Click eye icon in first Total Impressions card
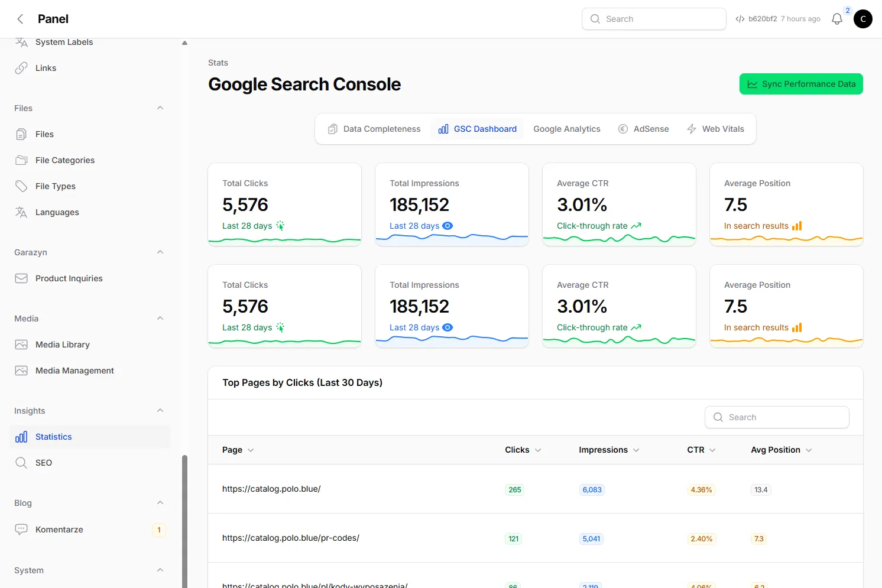Screen dimensions: 882x588 coord(448,226)
